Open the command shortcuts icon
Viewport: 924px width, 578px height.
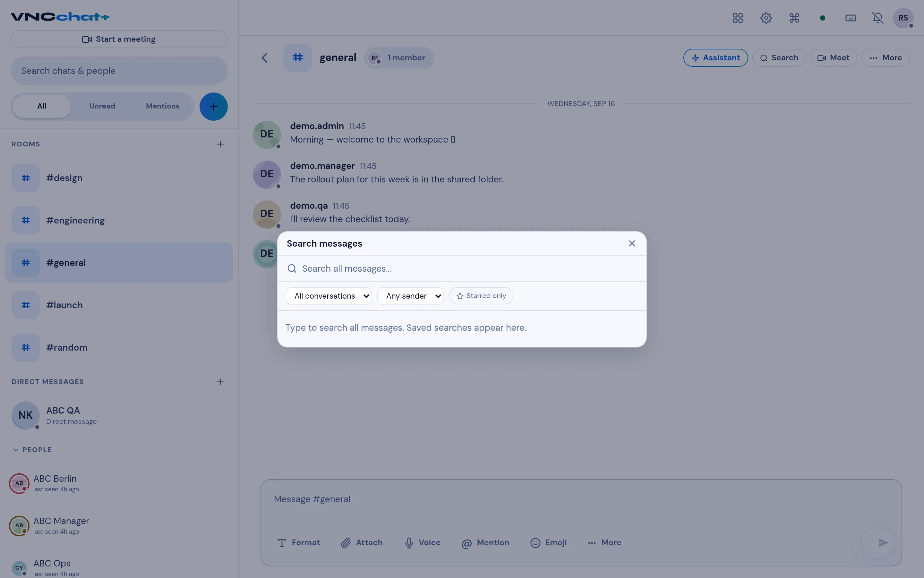pyautogui.click(x=794, y=18)
